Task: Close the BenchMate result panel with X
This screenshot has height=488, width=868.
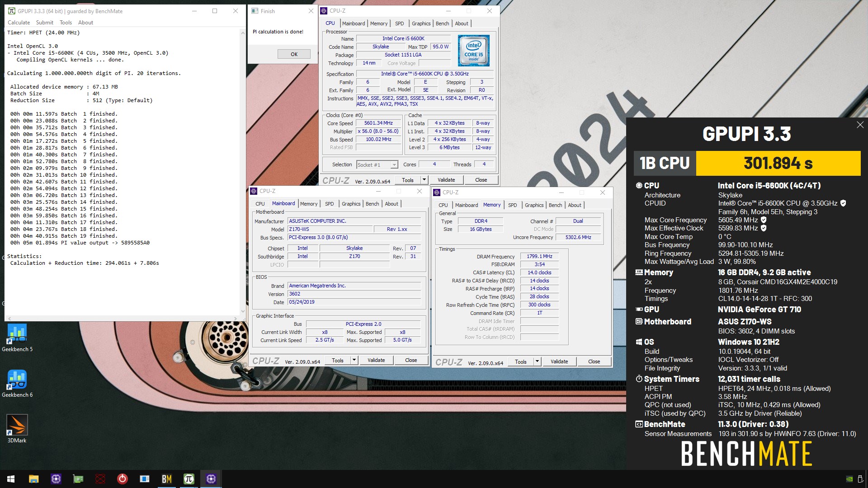Action: pos(860,125)
